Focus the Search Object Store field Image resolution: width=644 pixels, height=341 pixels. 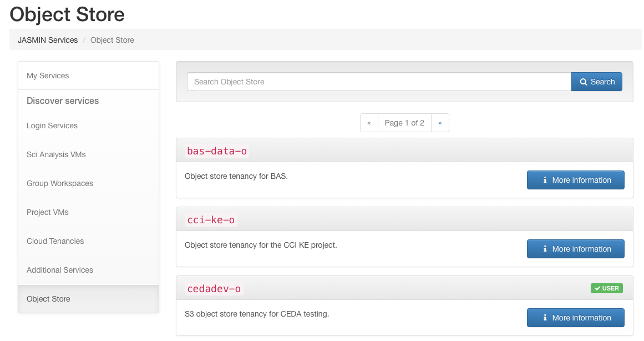(x=379, y=82)
